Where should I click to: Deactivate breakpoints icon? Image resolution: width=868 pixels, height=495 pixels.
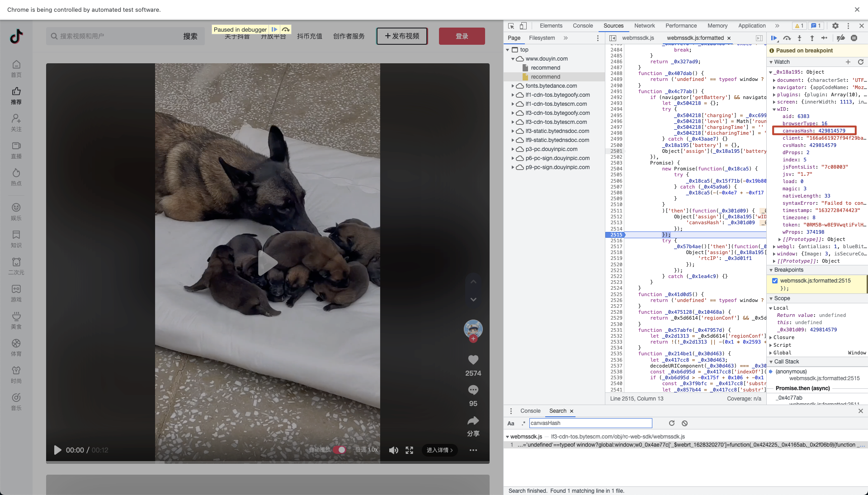pos(841,38)
